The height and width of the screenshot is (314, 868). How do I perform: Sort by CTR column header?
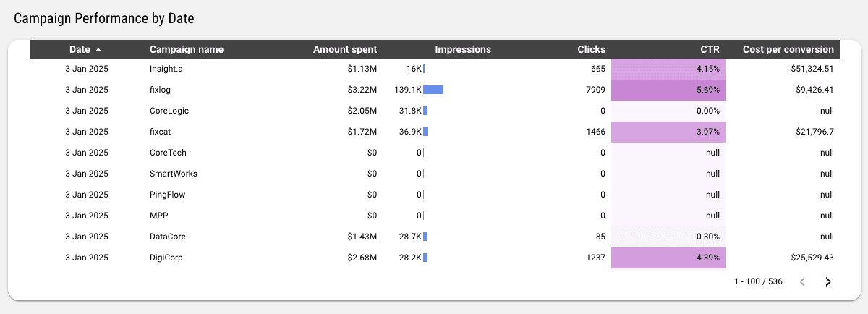(710, 50)
